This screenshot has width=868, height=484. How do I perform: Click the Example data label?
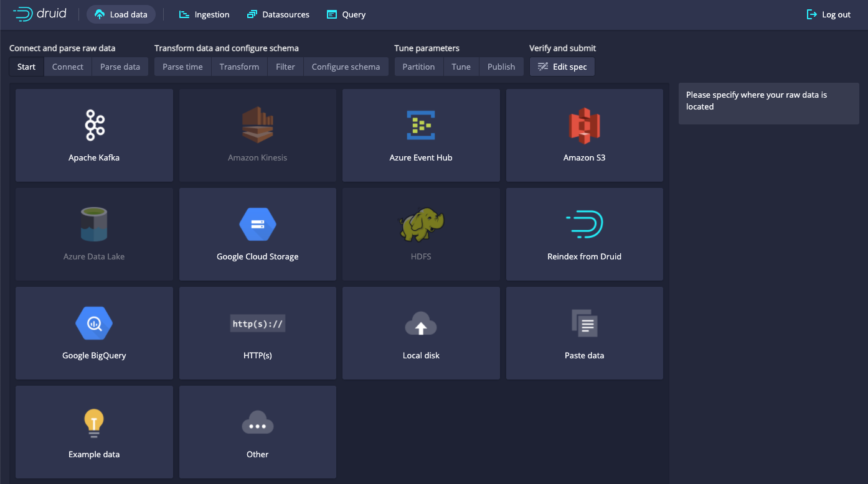(94, 454)
